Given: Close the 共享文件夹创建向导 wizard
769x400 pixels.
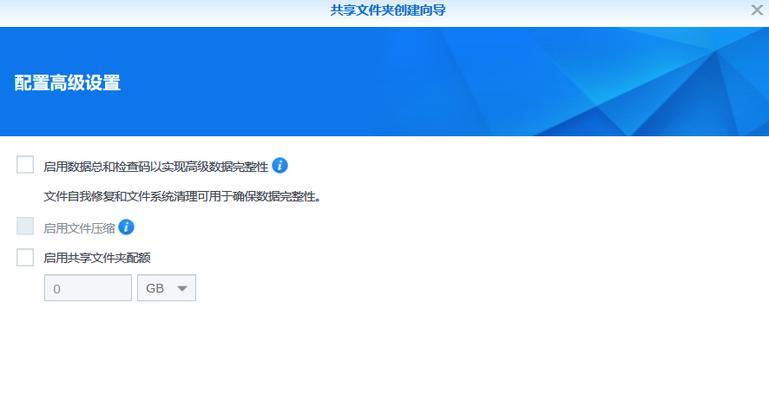Looking at the screenshot, I should click(x=757, y=10).
